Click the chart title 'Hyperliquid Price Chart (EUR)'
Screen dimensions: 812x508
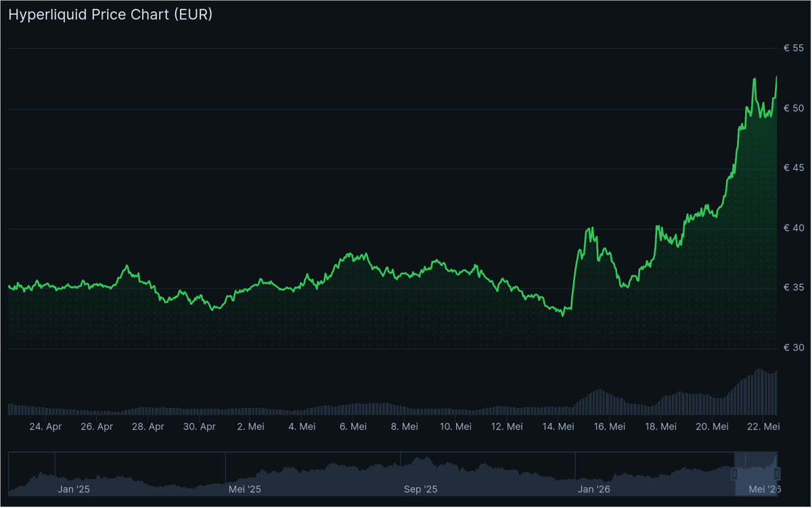pos(110,15)
